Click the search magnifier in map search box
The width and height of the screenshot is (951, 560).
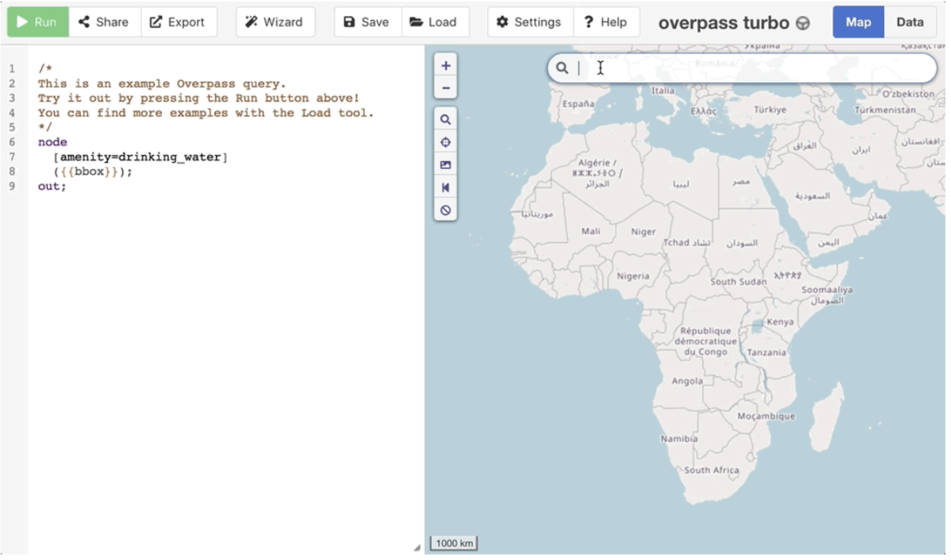click(x=562, y=68)
